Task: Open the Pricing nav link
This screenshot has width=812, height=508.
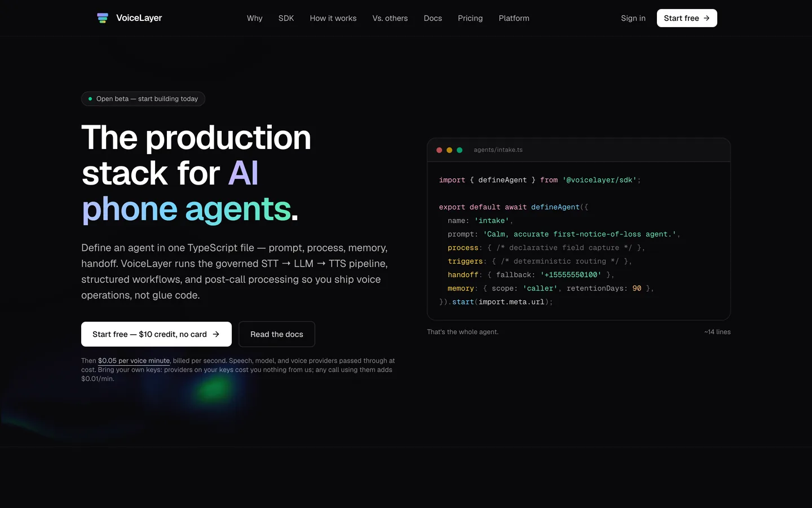Action: point(470,18)
